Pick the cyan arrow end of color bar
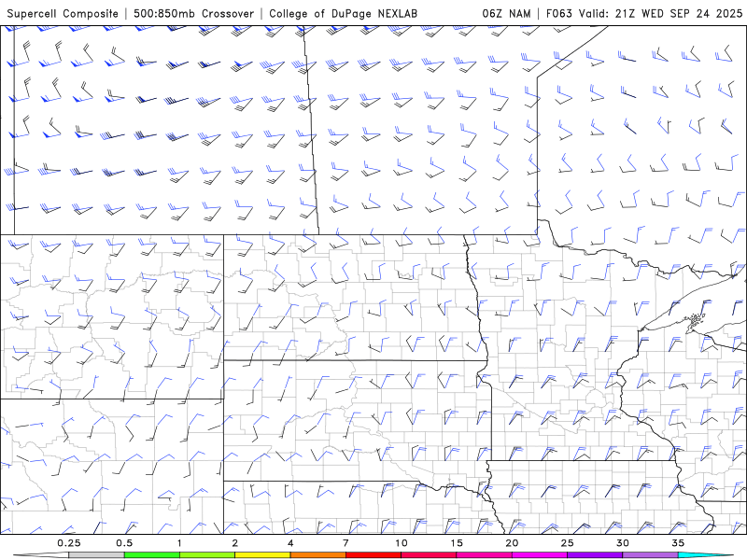The image size is (747, 560). (x=706, y=555)
